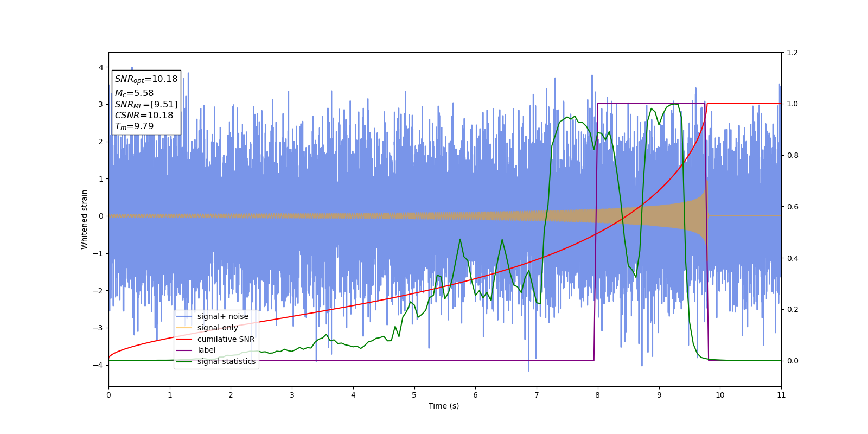Click the 'Whitened strain' y-axis label
Screen dimensions: 868x434
(84, 219)
